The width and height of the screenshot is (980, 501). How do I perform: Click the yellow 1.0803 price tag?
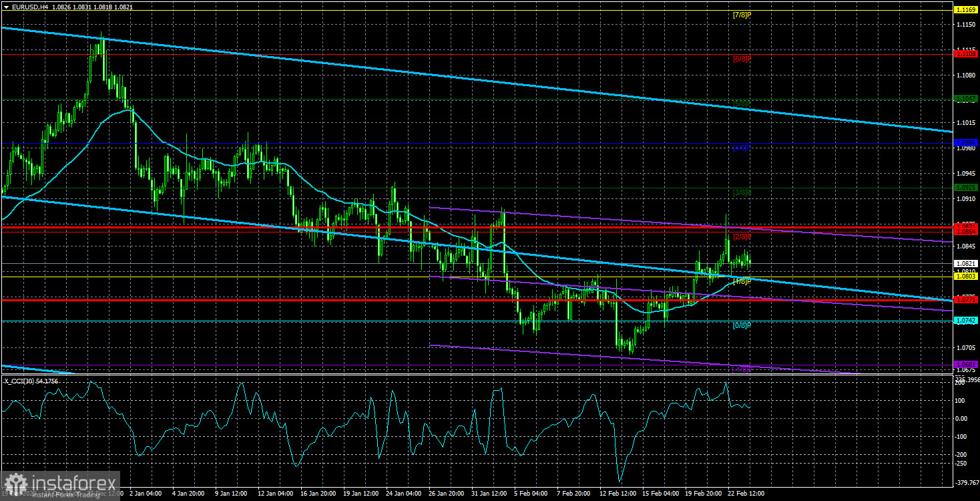[967, 276]
